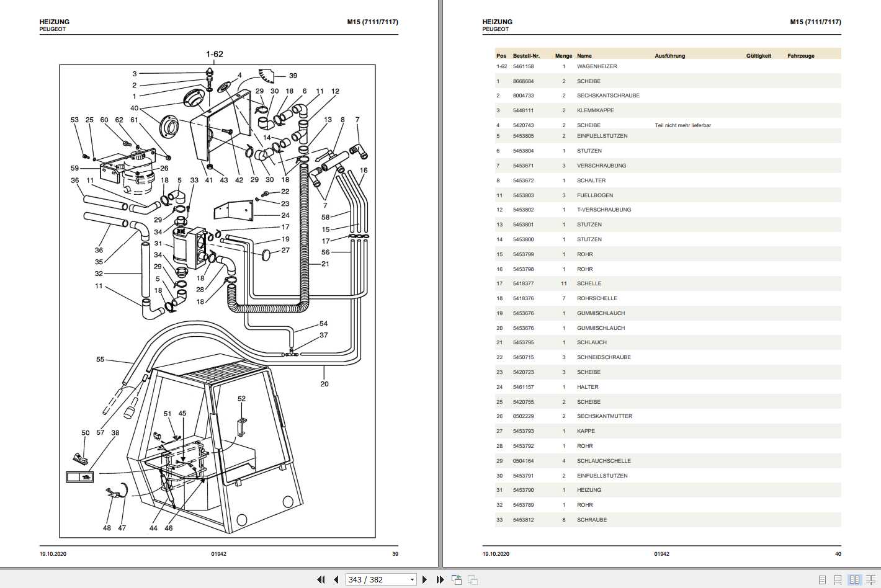The width and height of the screenshot is (881, 588).
Task: Select two-page continuous scrolling layout
Action: tap(870, 579)
